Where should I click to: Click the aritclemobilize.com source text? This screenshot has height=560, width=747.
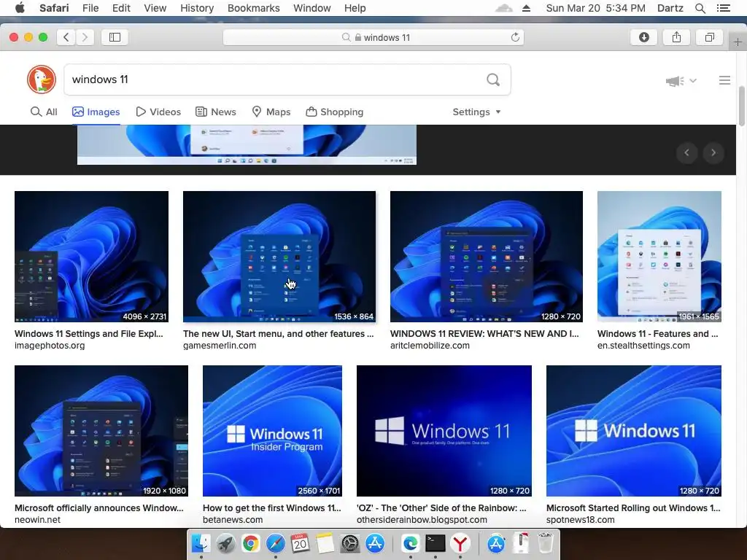430,346
